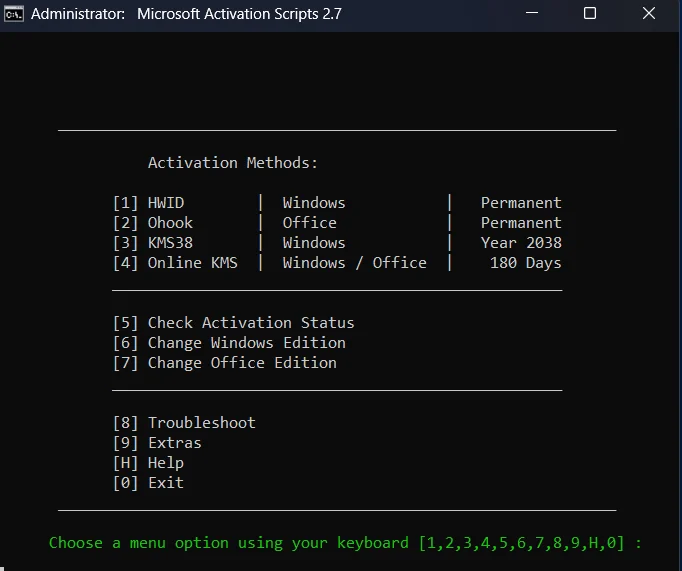Select the '[2] Ohook' menu entry
The height and width of the screenshot is (571, 682).
153,223
